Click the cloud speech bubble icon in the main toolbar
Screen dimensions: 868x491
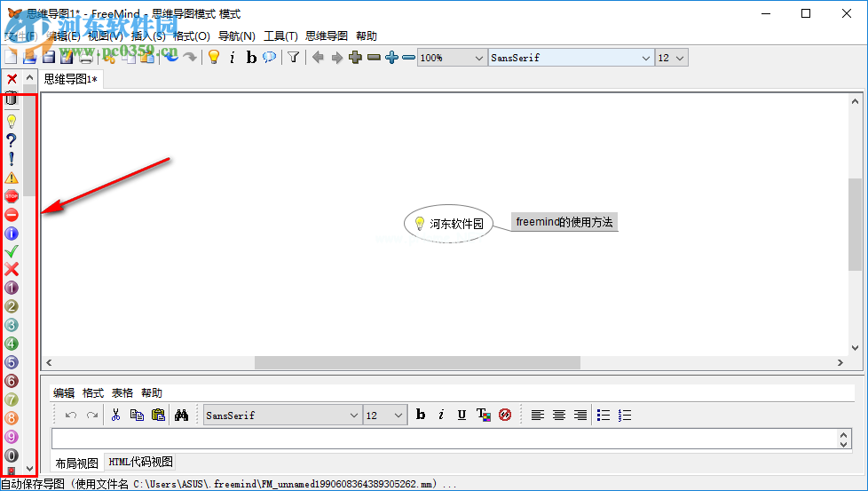point(270,57)
